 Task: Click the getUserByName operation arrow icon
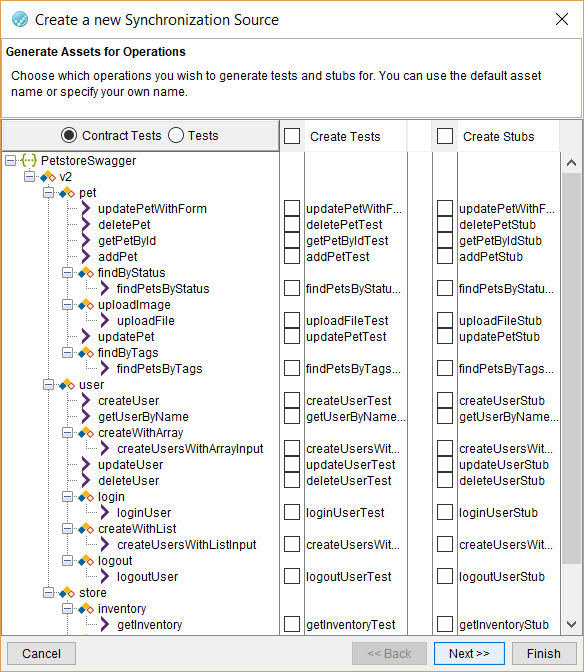[86, 417]
